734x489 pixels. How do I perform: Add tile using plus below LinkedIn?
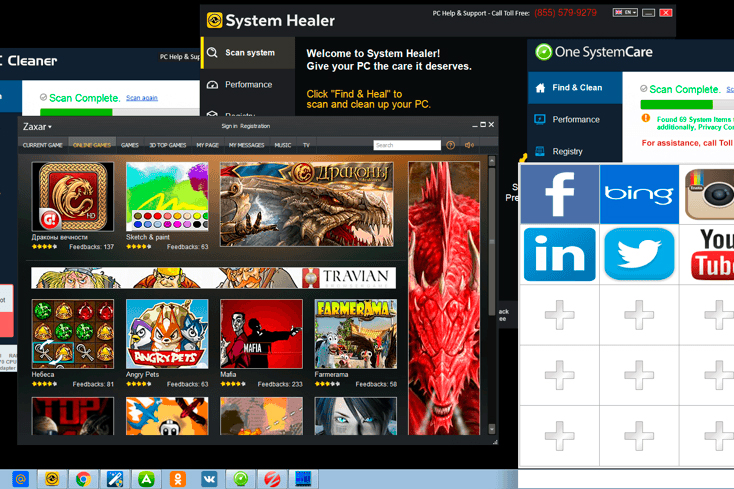[x=559, y=315]
